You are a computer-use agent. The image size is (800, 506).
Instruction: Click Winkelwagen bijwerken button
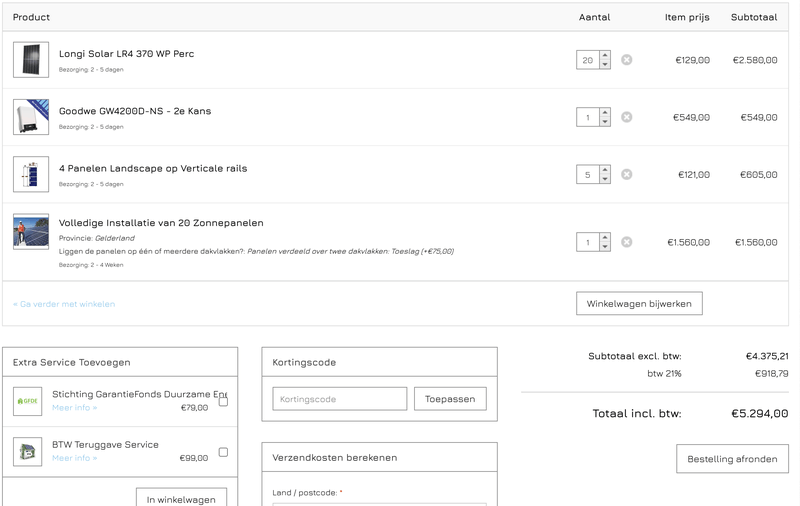click(x=639, y=303)
